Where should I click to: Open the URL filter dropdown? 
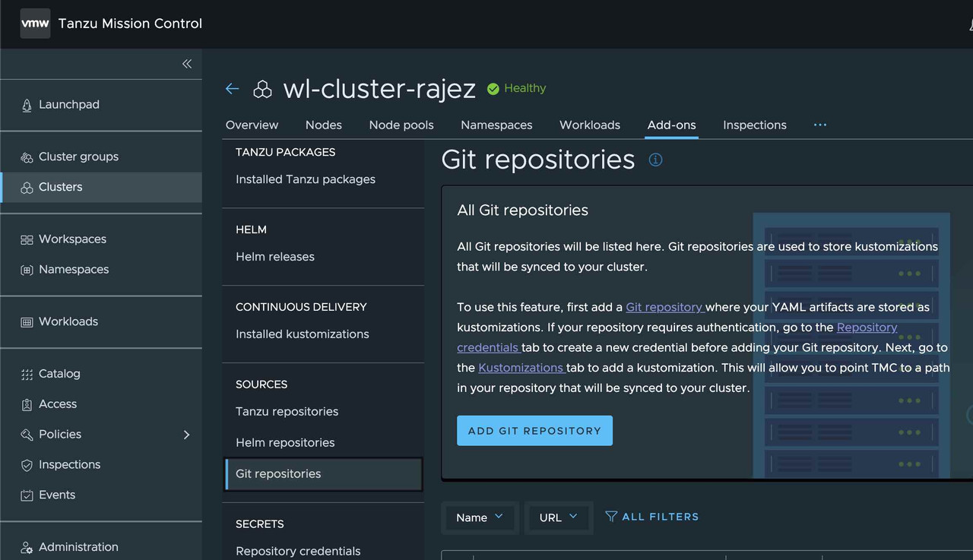click(559, 517)
